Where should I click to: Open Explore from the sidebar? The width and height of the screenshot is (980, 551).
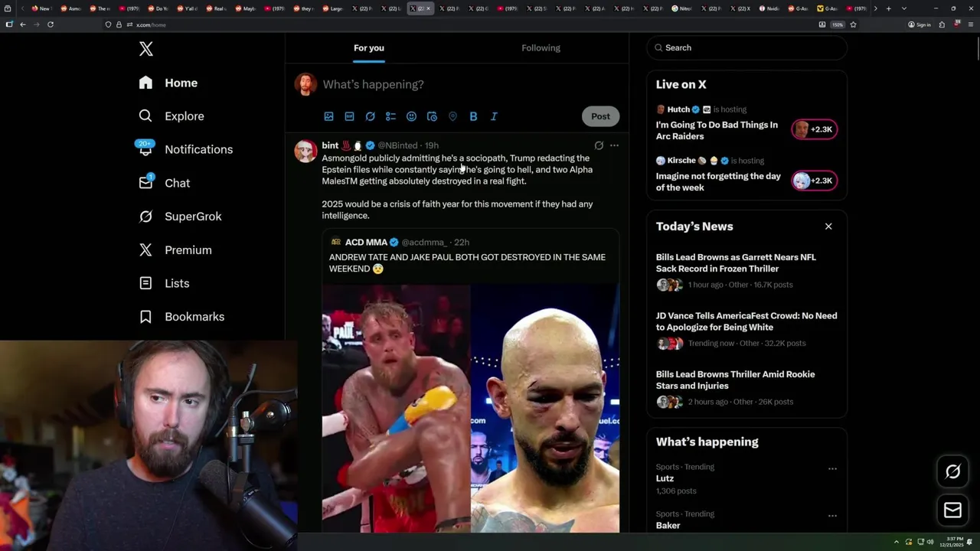coord(171,116)
